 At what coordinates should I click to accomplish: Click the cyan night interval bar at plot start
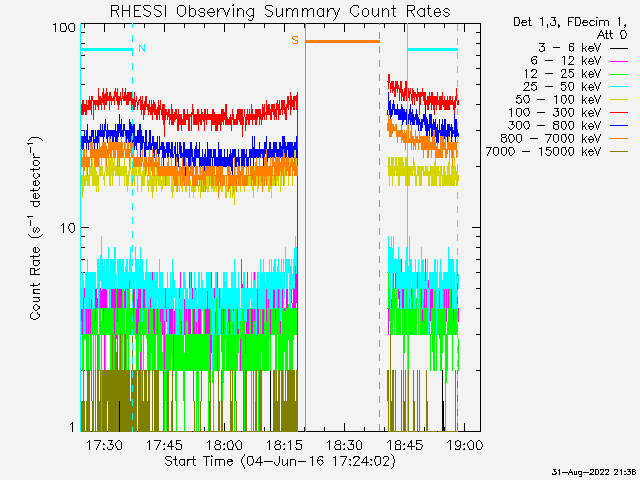[107, 50]
